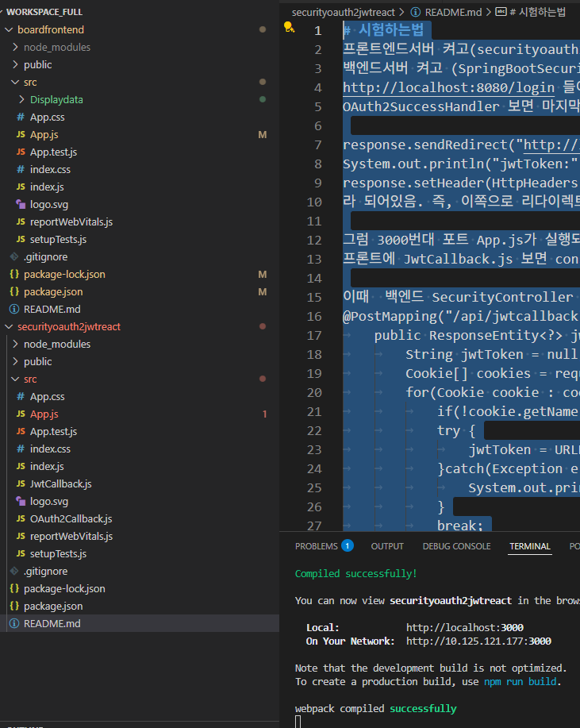This screenshot has width=580, height=728.
Task: Open package-lock.json in securityoauth2jwtreact
Action: coord(64,589)
